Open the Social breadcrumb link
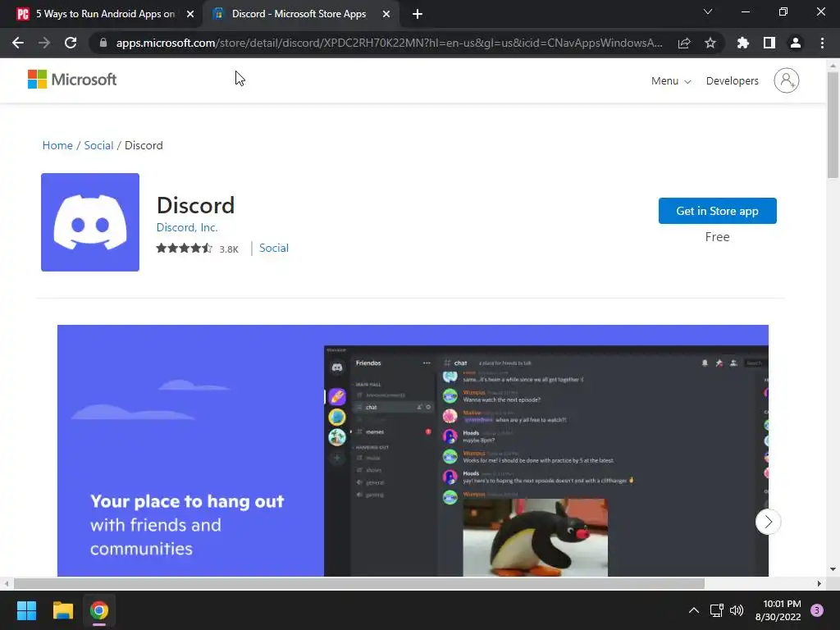This screenshot has height=630, width=840. coord(98,145)
